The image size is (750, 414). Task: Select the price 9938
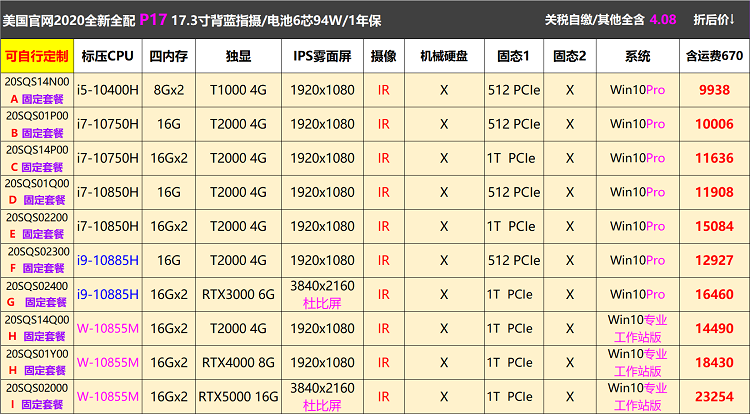714,90
